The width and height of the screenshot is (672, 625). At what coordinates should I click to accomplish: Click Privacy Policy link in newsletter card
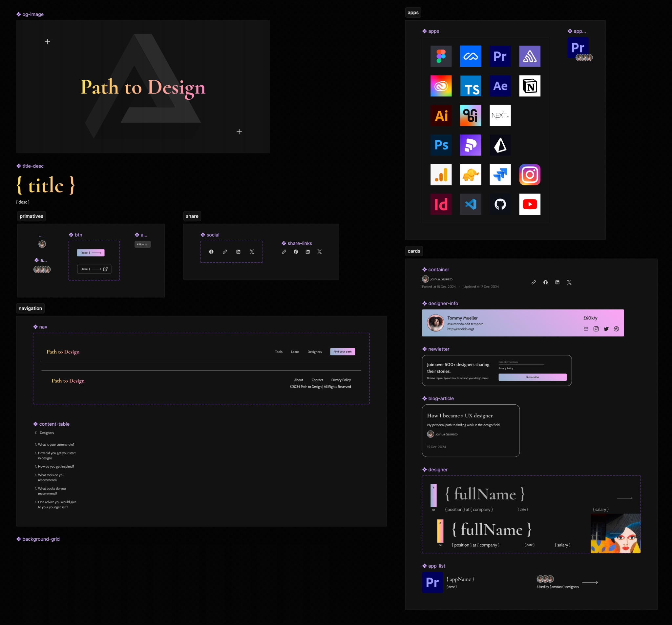(506, 368)
